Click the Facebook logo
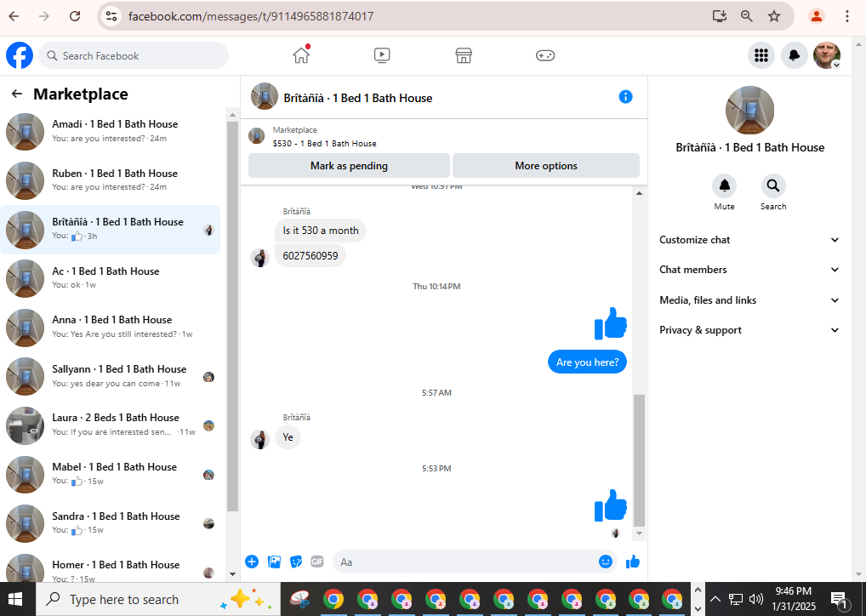 tap(20, 55)
